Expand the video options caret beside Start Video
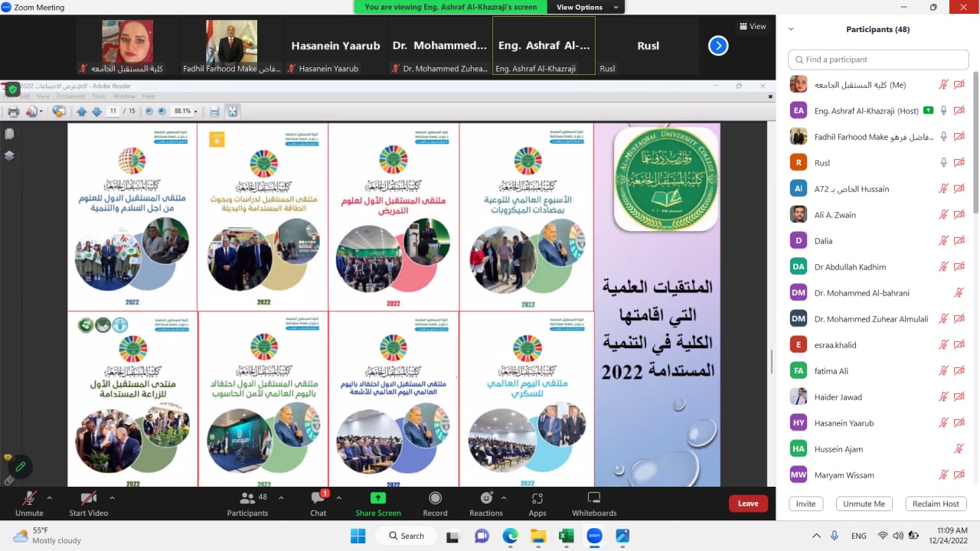Viewport: 980px width, 551px height. pyautogui.click(x=112, y=498)
